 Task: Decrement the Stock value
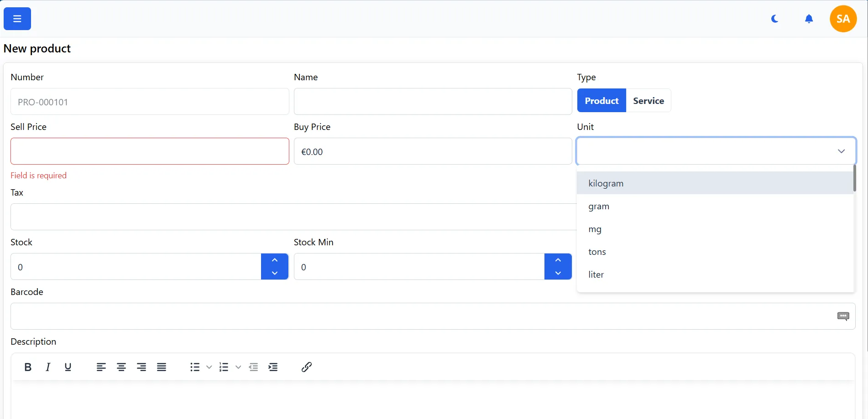pos(275,273)
